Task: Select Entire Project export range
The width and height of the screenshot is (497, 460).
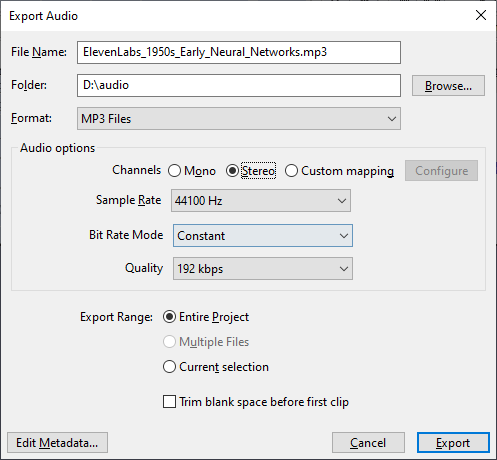Action: [169, 317]
